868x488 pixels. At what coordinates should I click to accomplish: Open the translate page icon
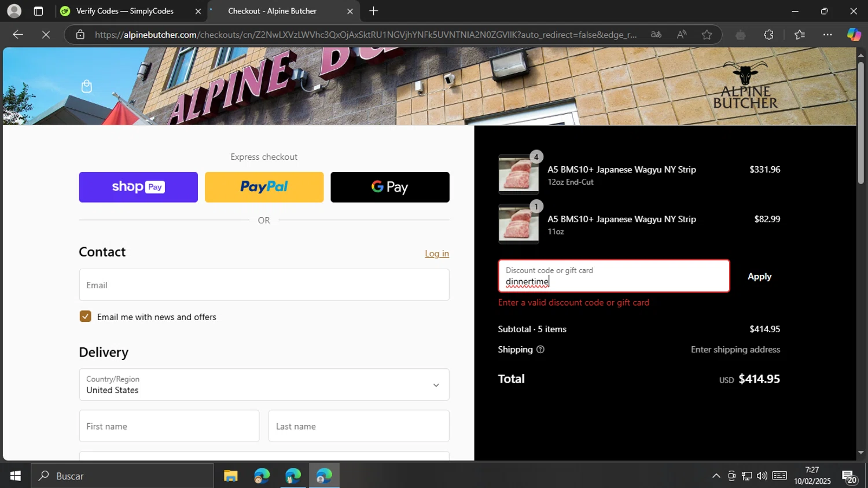656,35
